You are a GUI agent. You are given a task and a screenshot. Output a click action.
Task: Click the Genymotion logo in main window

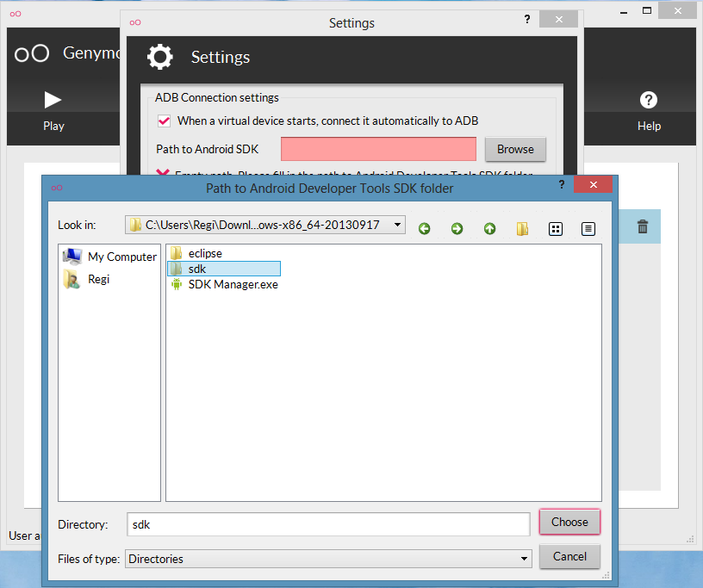(31, 53)
